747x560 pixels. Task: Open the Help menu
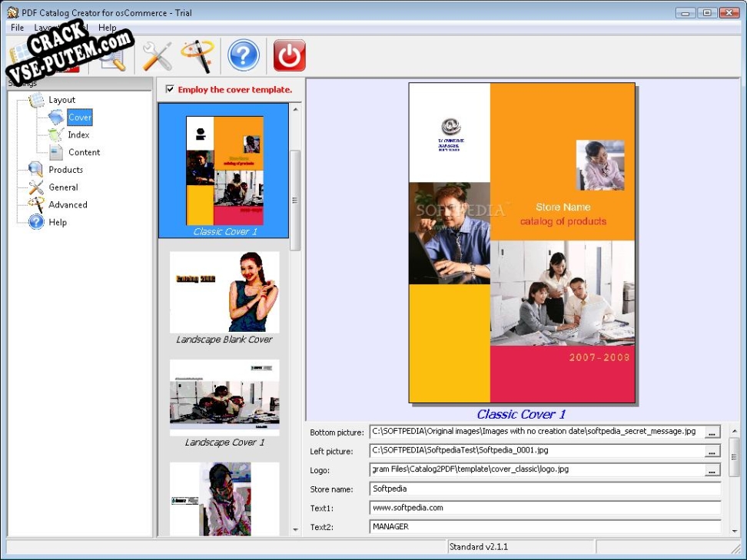point(107,28)
